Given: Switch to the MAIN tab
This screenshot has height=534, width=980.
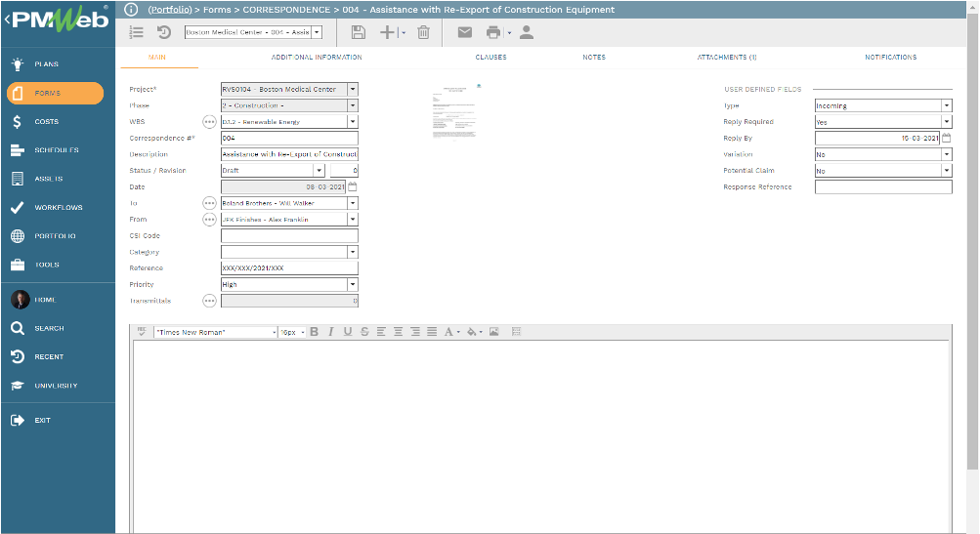Looking at the screenshot, I should pyautogui.click(x=157, y=57).
